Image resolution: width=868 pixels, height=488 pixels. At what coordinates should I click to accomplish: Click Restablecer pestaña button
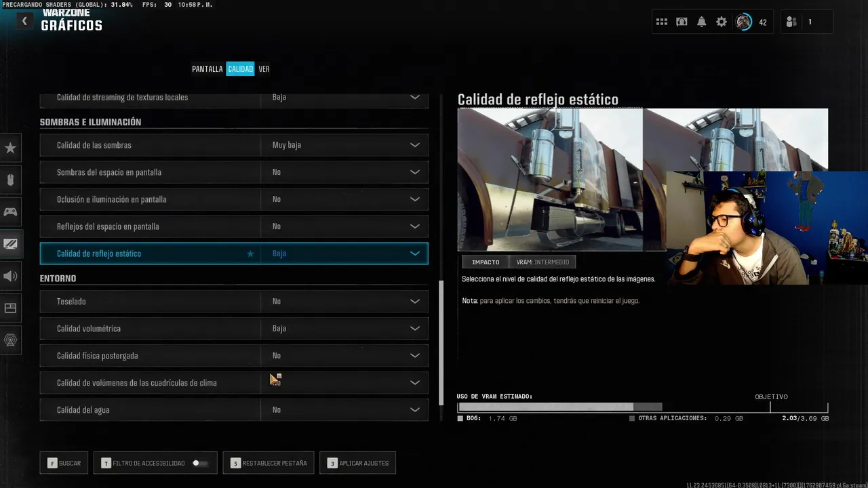coord(269,463)
